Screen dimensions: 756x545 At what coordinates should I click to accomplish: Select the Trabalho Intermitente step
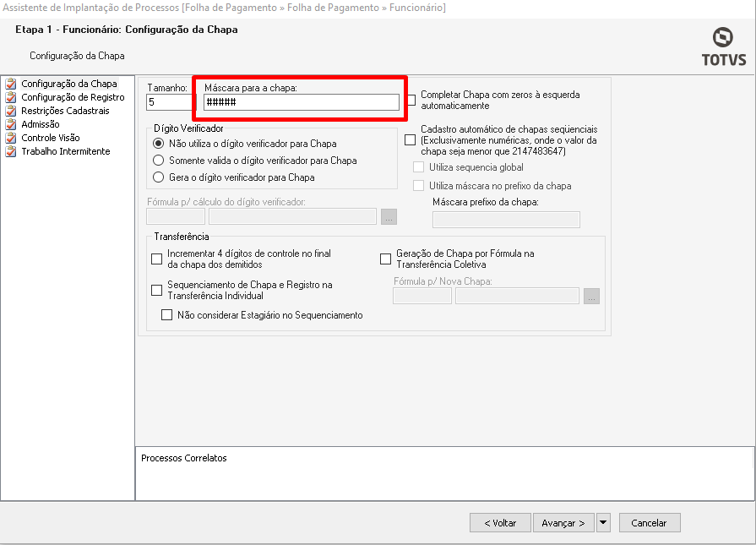pos(66,151)
